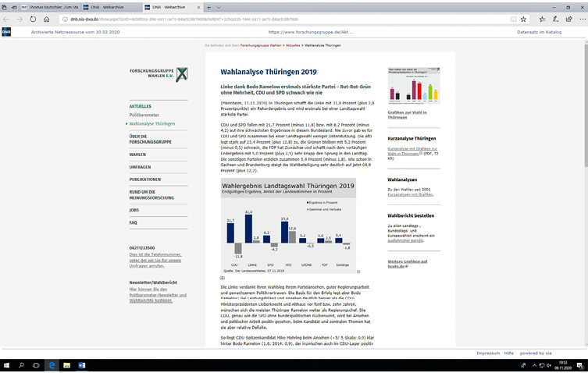Screen dimensions: 588x373
Task: Open a new tab with plus icon
Action: tap(208, 7)
